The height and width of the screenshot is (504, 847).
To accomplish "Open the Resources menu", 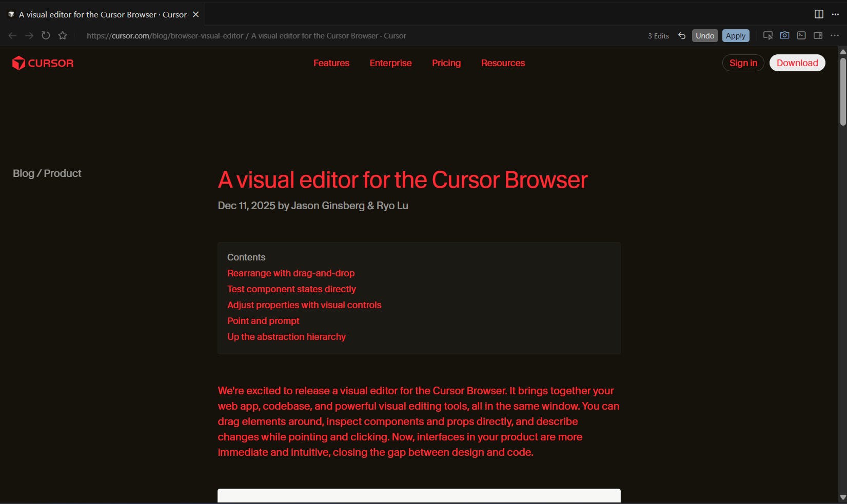I will click(x=503, y=63).
